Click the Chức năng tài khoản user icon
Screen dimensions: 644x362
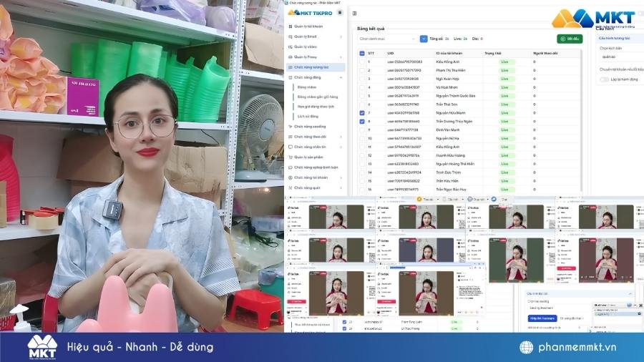coord(291,177)
